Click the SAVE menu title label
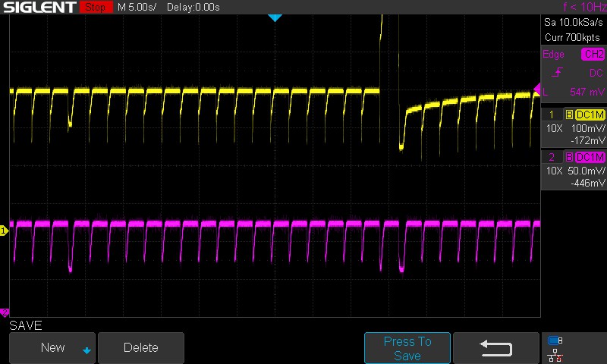The image size is (607, 364). point(26,326)
